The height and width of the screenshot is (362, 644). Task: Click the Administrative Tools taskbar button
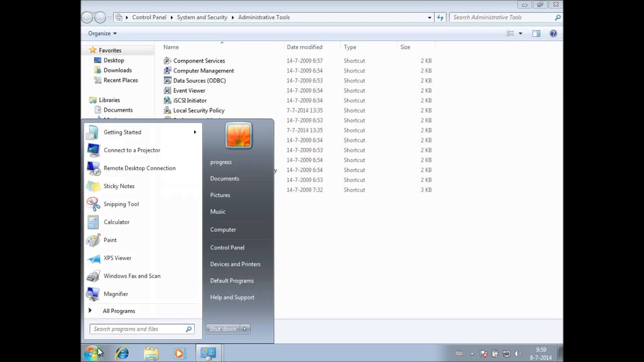(x=208, y=353)
